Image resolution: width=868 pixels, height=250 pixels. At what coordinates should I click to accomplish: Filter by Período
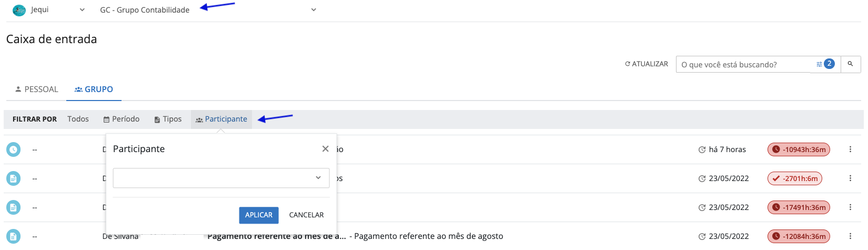click(x=122, y=119)
